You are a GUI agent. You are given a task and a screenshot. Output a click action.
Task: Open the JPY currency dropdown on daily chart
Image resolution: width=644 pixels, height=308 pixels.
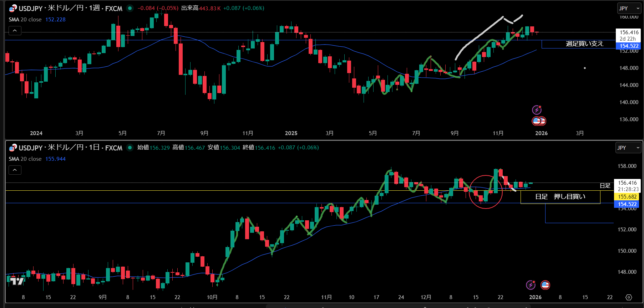(x=628, y=148)
